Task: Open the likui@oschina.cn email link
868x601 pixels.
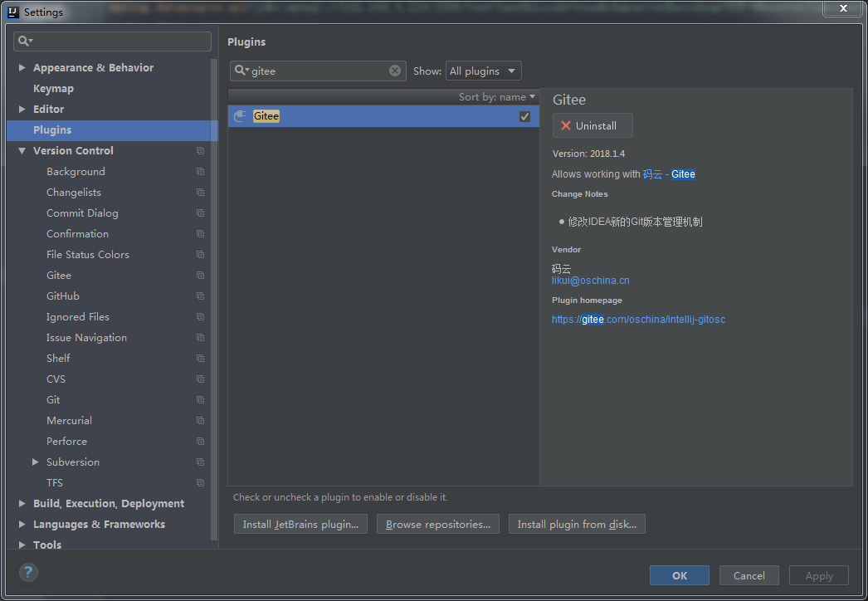Action: (x=591, y=281)
